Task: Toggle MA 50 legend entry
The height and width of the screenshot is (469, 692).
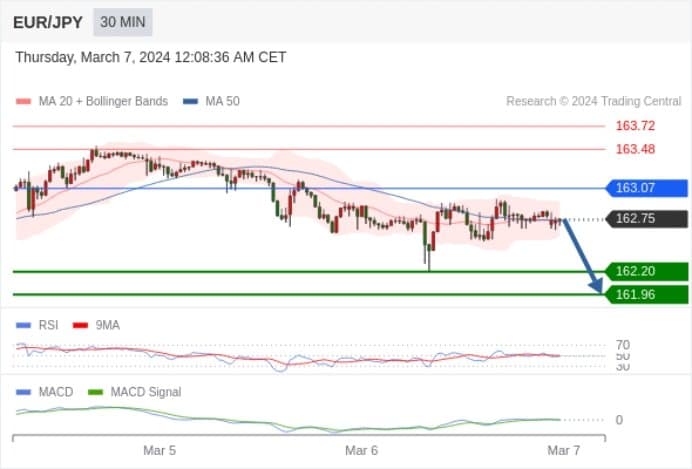Action: [211, 101]
